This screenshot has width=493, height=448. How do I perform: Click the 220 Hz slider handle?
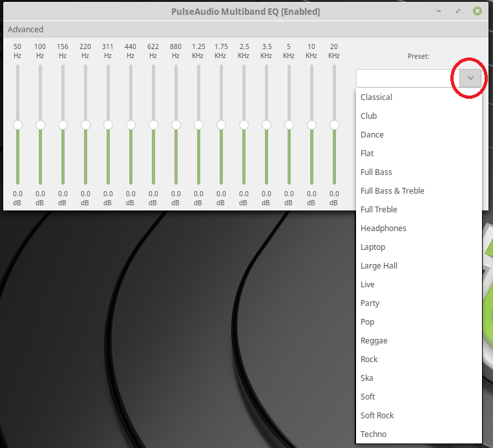click(85, 125)
